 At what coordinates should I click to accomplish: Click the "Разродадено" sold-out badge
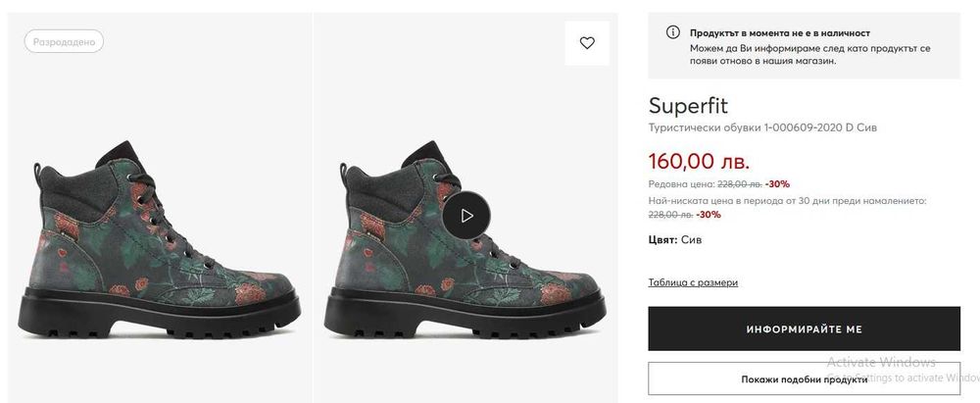pyautogui.click(x=64, y=42)
